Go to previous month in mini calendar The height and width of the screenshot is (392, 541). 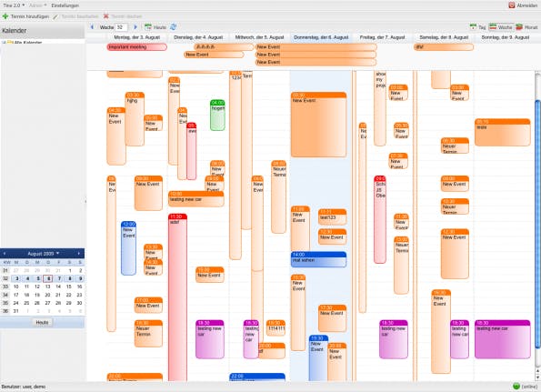[5, 253]
